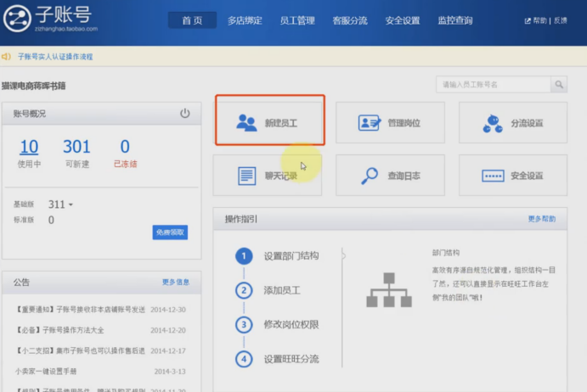Click the search magnifier button
The image size is (587, 392).
559,85
